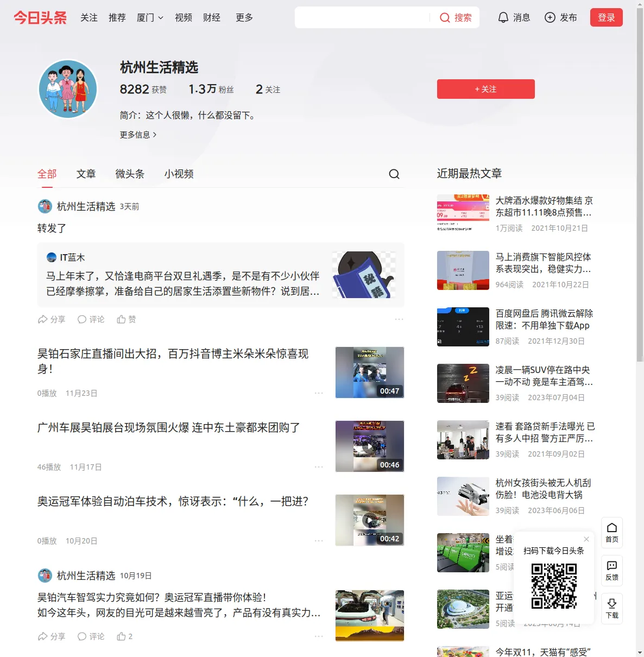Screen dimensions: 644x657
Task: Expand 更多信息 profile details
Action: coord(138,135)
